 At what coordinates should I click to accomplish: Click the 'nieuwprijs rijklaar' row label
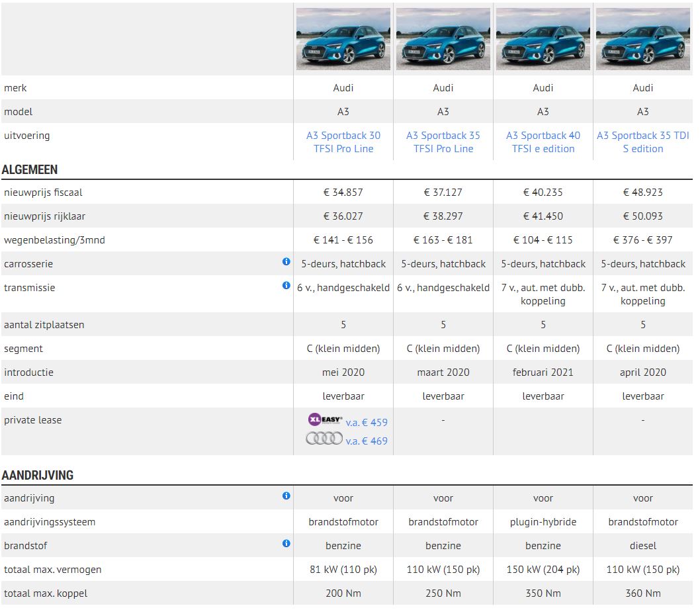tap(44, 216)
